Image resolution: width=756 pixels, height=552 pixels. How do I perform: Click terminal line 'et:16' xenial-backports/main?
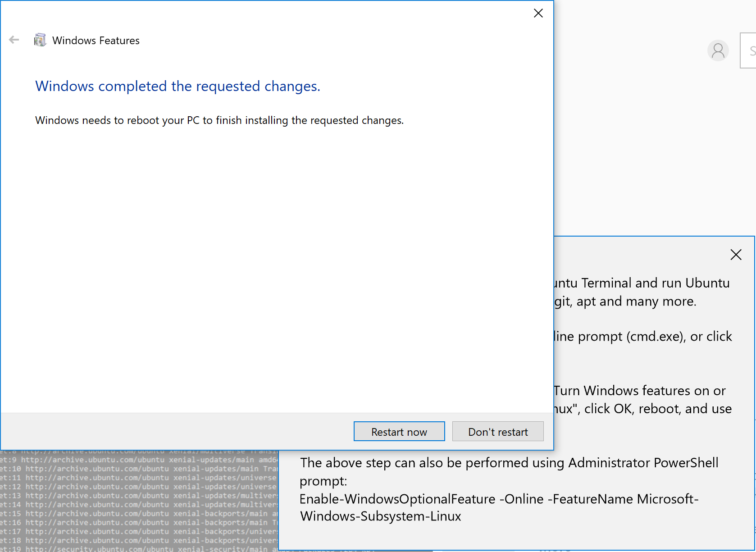click(139, 522)
